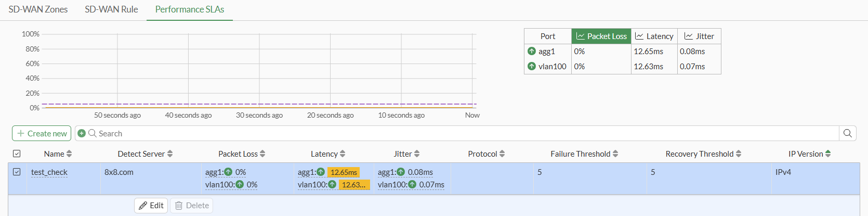Edit the test_check SLA entry
The height and width of the screenshot is (216, 868).
(x=151, y=206)
